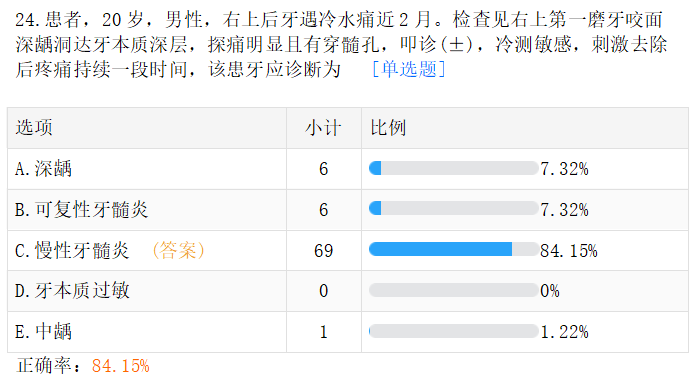The height and width of the screenshot is (380, 697).
Task: Click the 84.15% progress bar for option C
Action: (x=453, y=249)
